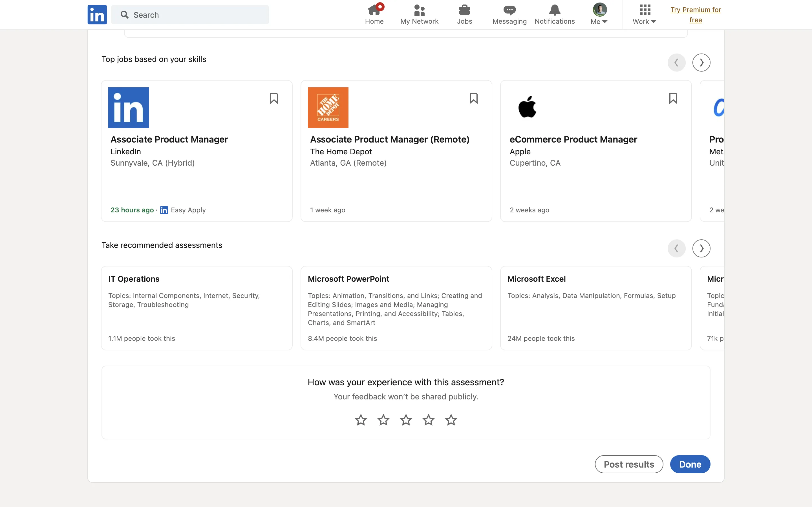The image size is (812, 507).
Task: Bookmark the Home Depot remote job
Action: [x=473, y=98]
